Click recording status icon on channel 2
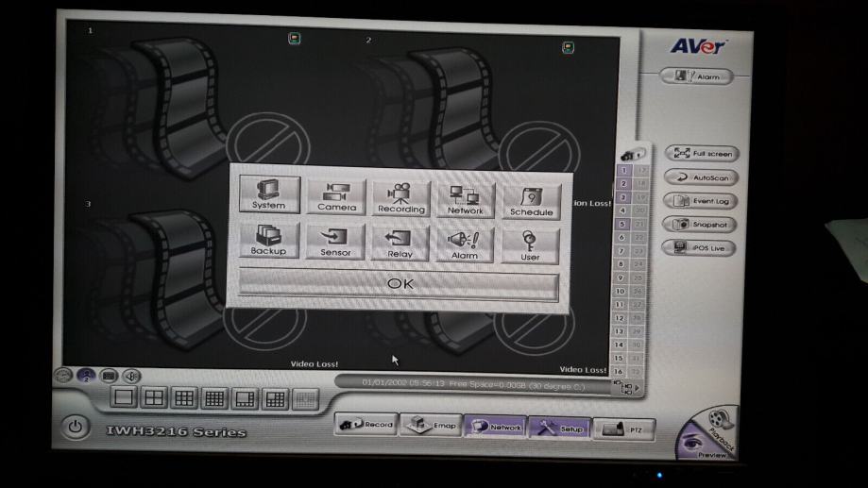 coord(568,47)
